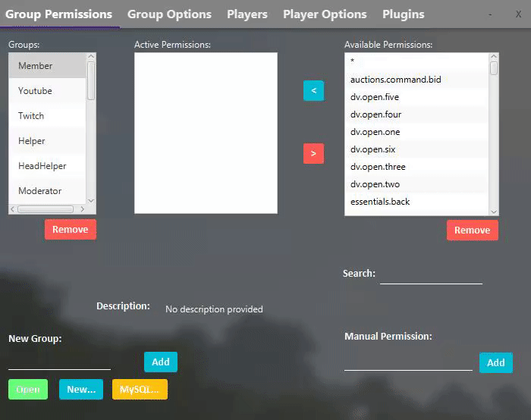Switch to the Group Permissions tab
Viewport: 531px width, 420px height.
coord(58,14)
